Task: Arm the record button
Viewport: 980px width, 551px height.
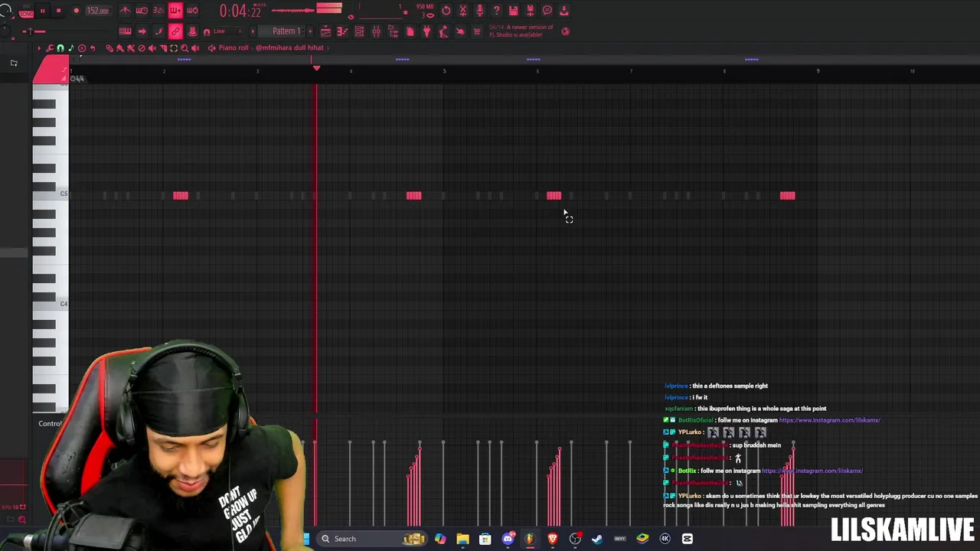Action: 77,11
